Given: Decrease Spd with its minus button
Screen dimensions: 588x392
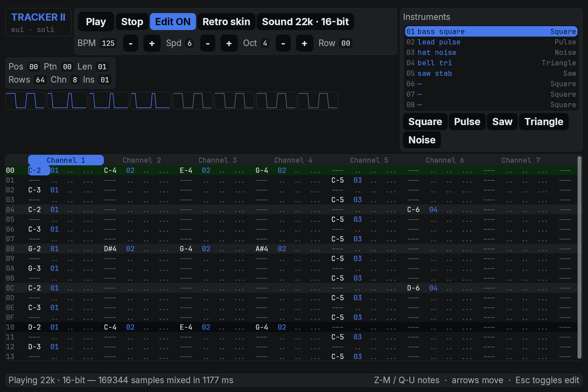Looking at the screenshot, I should coord(208,43).
